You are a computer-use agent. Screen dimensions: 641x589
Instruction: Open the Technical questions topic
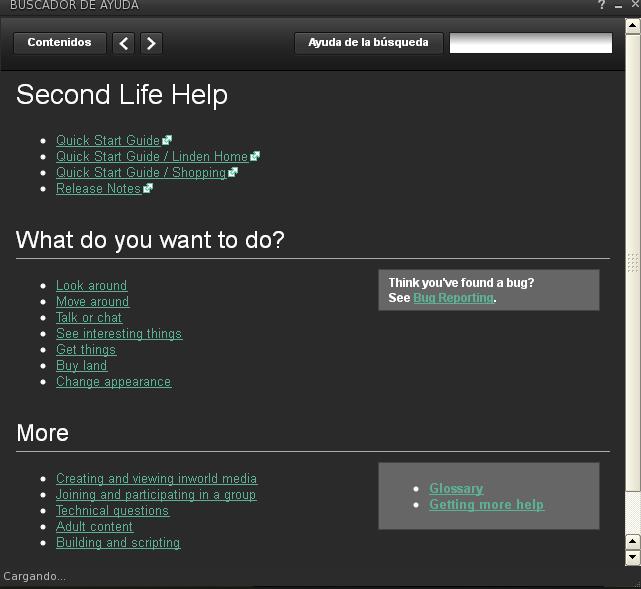tap(112, 511)
